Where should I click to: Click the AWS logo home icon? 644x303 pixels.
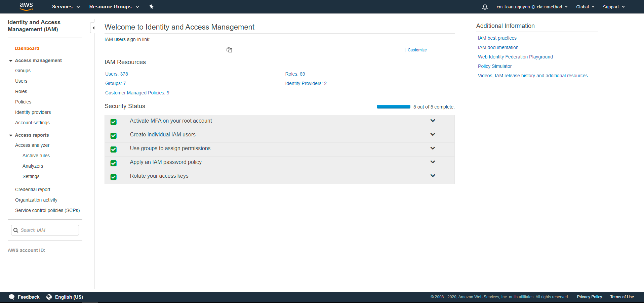coord(26,6)
